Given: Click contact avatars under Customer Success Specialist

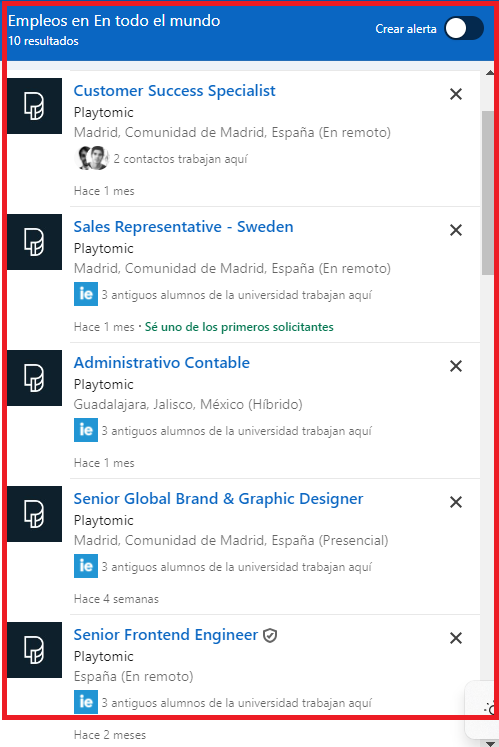Looking at the screenshot, I should coord(92,158).
